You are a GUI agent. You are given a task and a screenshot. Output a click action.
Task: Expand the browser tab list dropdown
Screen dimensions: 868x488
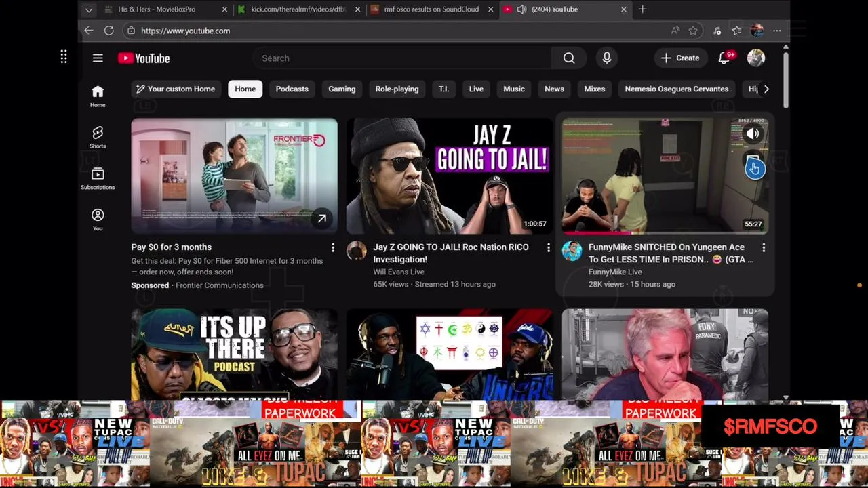89,9
